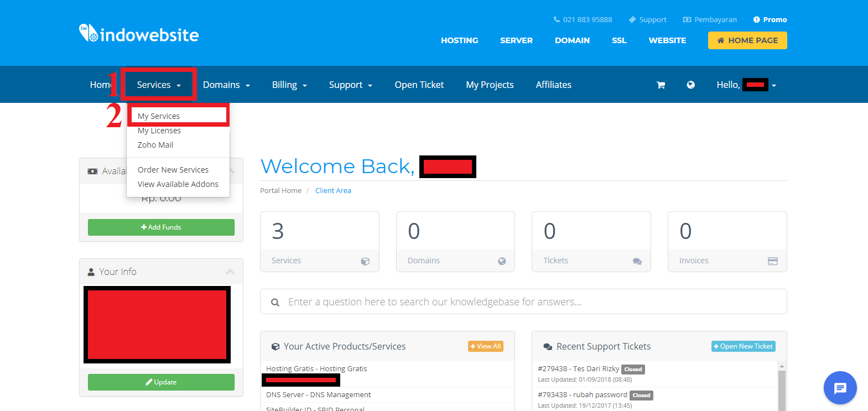
Task: Open the Support dropdown in navbar
Action: tap(350, 85)
